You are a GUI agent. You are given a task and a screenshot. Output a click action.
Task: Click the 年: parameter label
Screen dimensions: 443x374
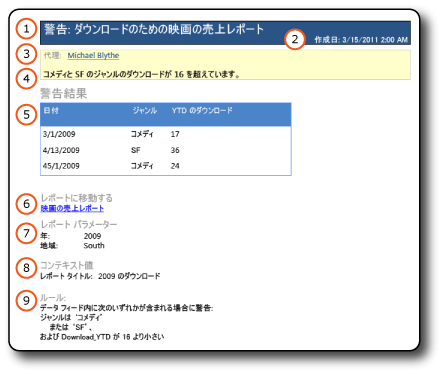point(45,236)
